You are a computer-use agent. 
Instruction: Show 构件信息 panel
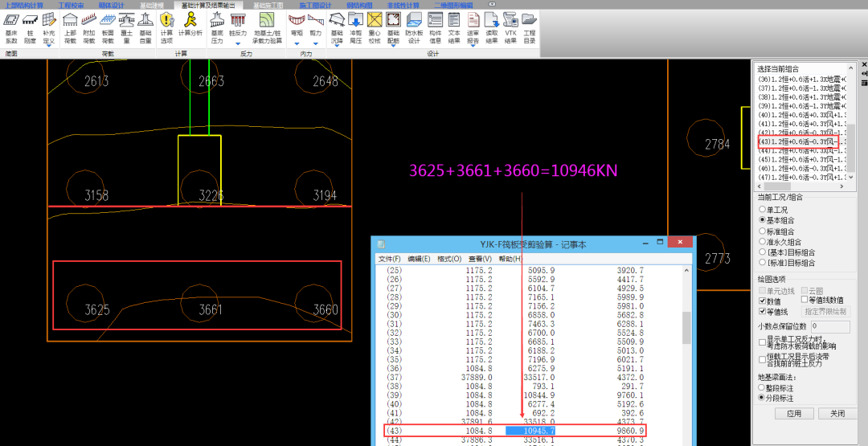[x=435, y=29]
